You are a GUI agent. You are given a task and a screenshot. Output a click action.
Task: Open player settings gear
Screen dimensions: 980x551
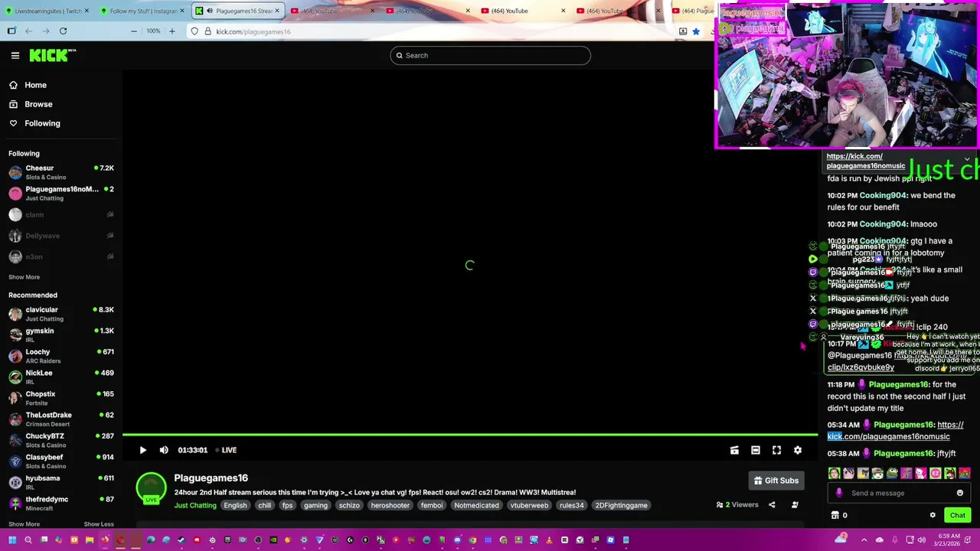(798, 450)
